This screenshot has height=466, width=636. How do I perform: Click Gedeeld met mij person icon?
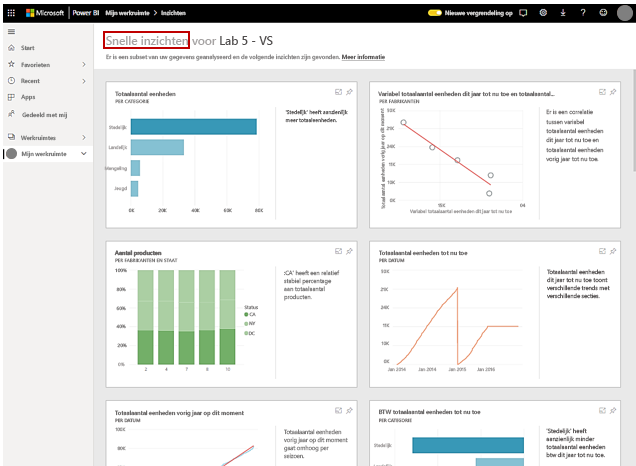click(11, 114)
